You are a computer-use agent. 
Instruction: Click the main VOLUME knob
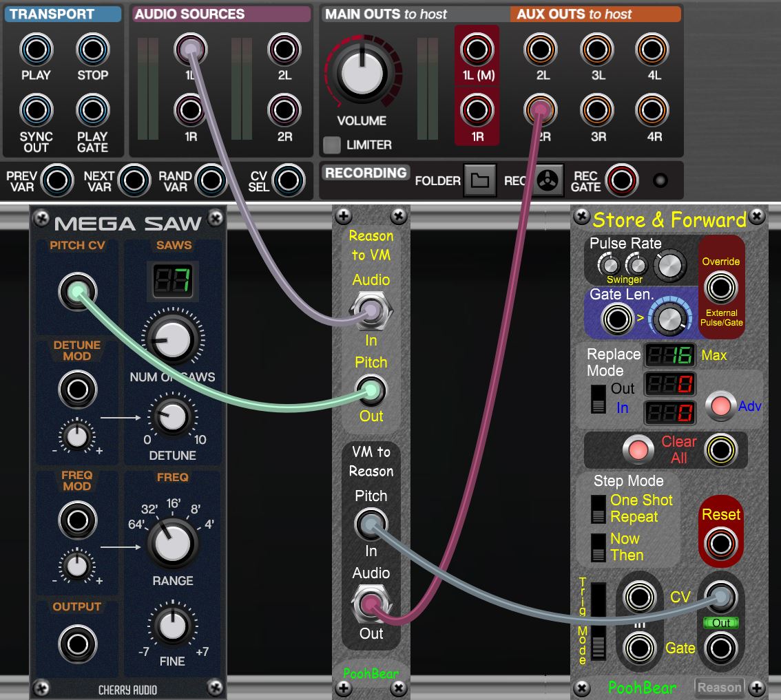point(361,75)
